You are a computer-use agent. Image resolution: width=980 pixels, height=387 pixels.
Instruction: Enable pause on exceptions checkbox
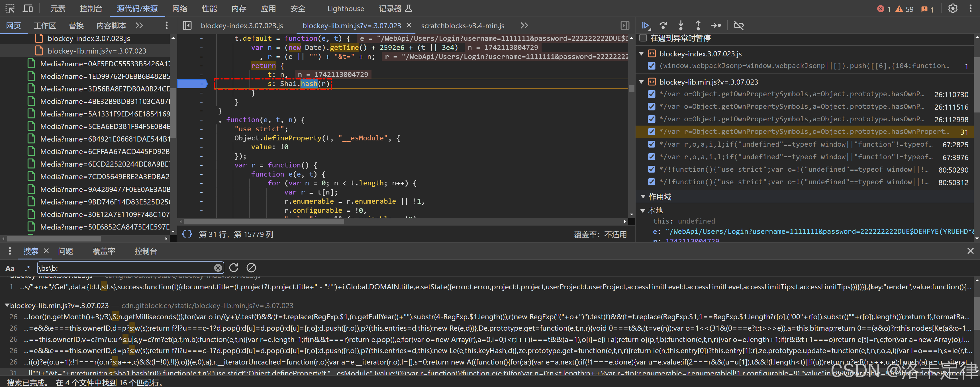pos(643,38)
